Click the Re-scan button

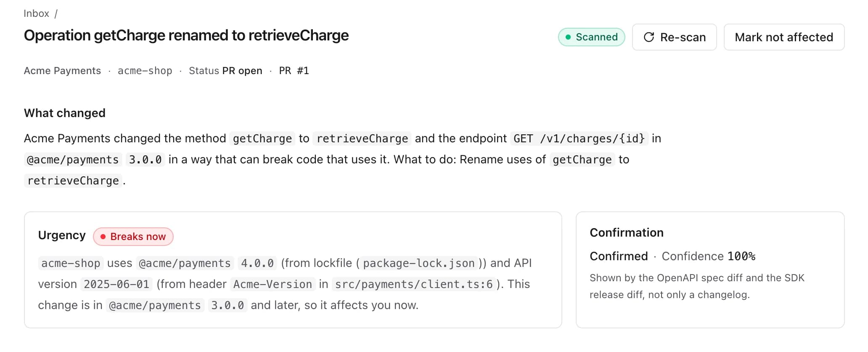click(x=674, y=37)
